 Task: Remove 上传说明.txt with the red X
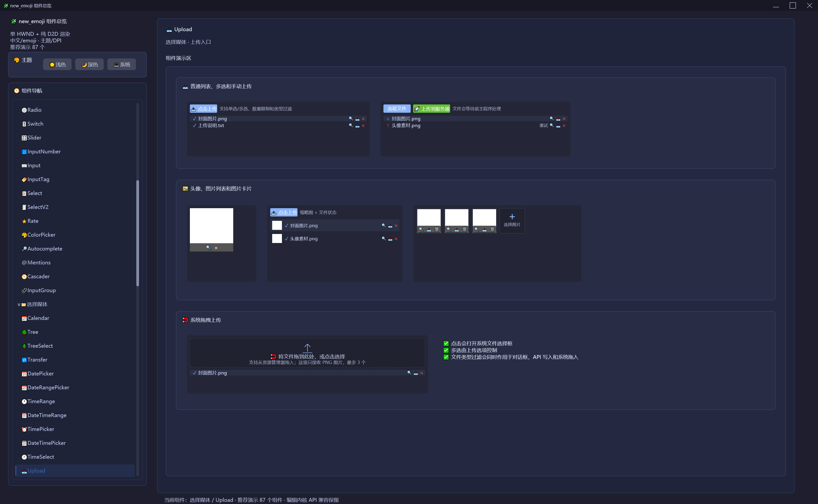pos(363,126)
